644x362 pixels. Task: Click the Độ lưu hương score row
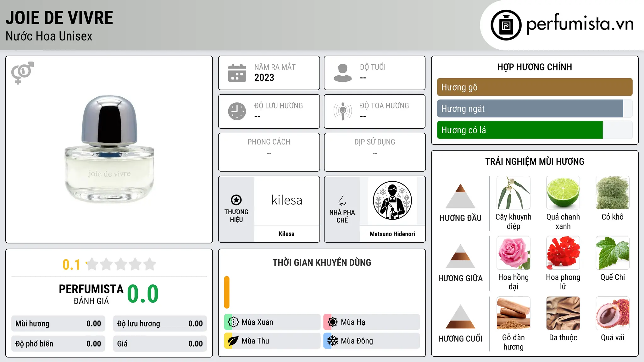tap(160, 324)
